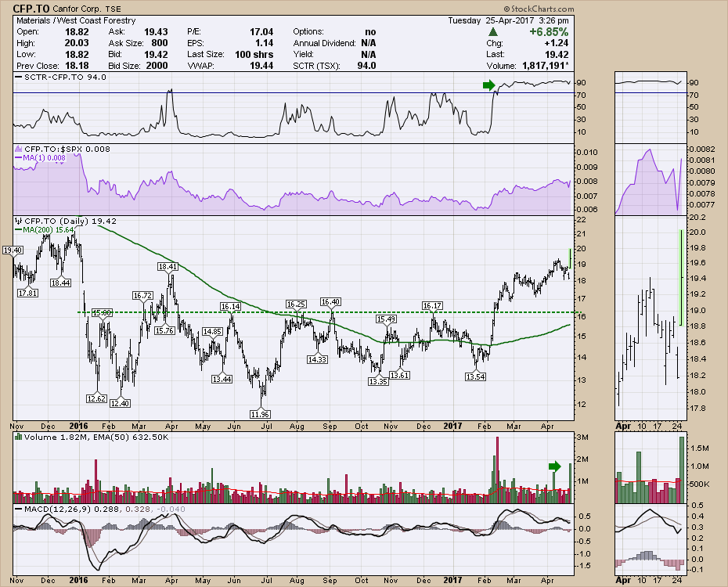Click the 14.85 price label
728x587 pixels.
(212, 332)
